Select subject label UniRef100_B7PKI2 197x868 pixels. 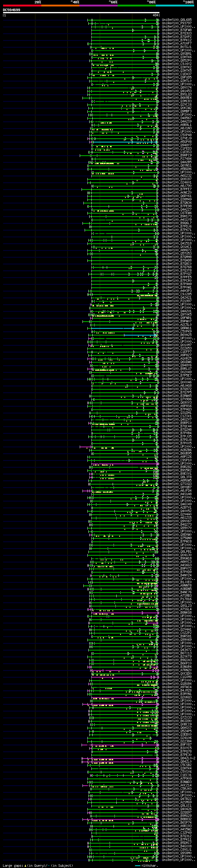click(177, 40)
